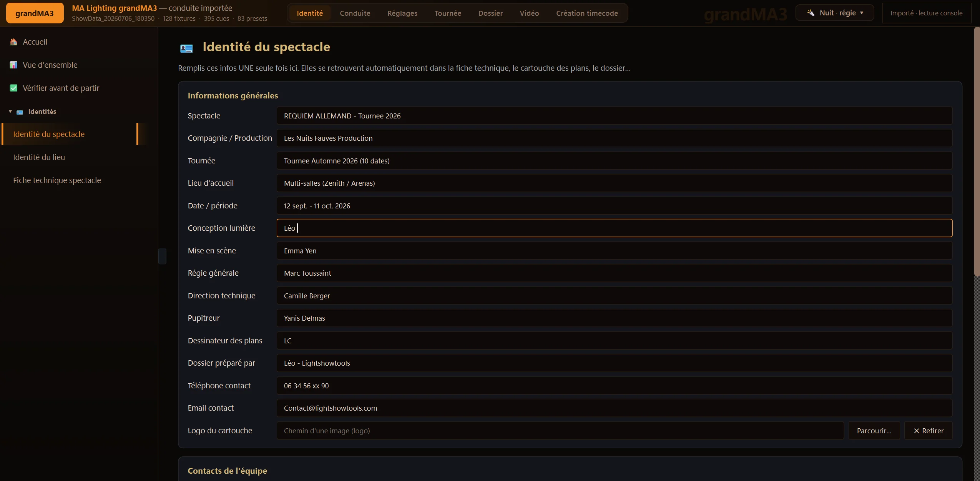Switch to the Conduite tab
Viewport: 980px width, 481px height.
click(x=355, y=13)
